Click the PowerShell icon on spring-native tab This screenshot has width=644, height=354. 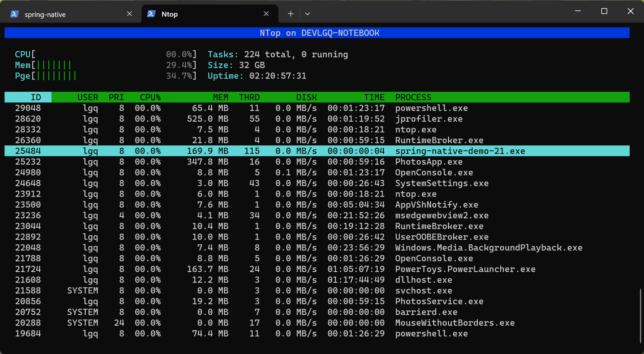coord(14,14)
